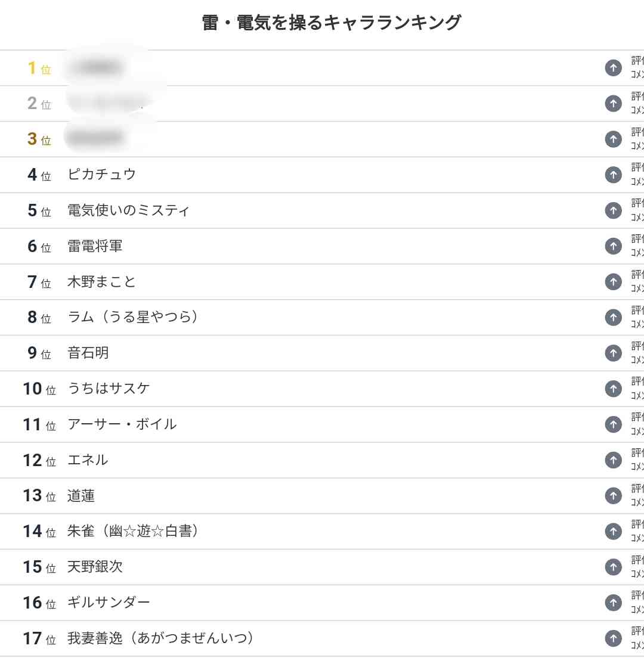
Task: Upvote 我妻善逸 using arrow icon
Action: (x=613, y=638)
